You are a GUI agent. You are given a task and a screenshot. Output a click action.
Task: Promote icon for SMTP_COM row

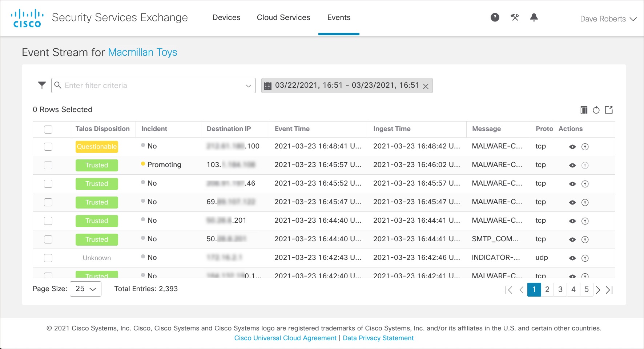click(x=585, y=240)
